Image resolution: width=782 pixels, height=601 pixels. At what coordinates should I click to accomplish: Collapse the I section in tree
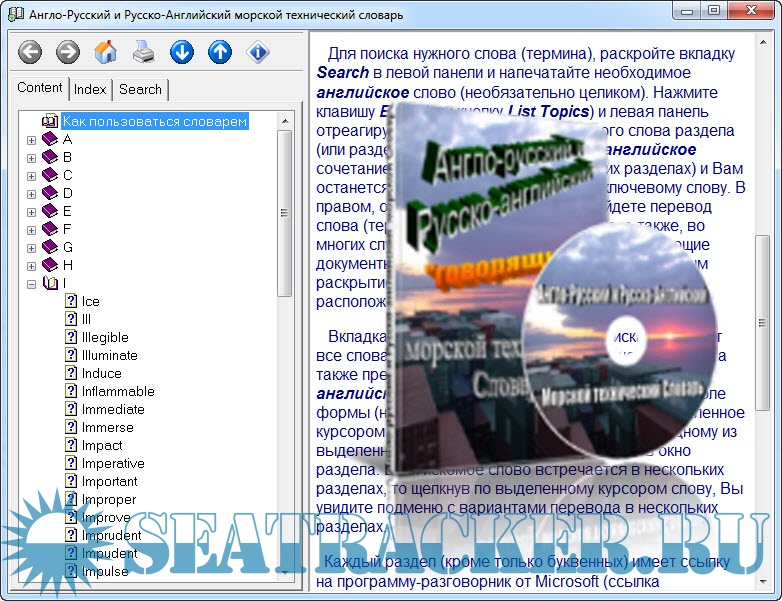point(31,284)
